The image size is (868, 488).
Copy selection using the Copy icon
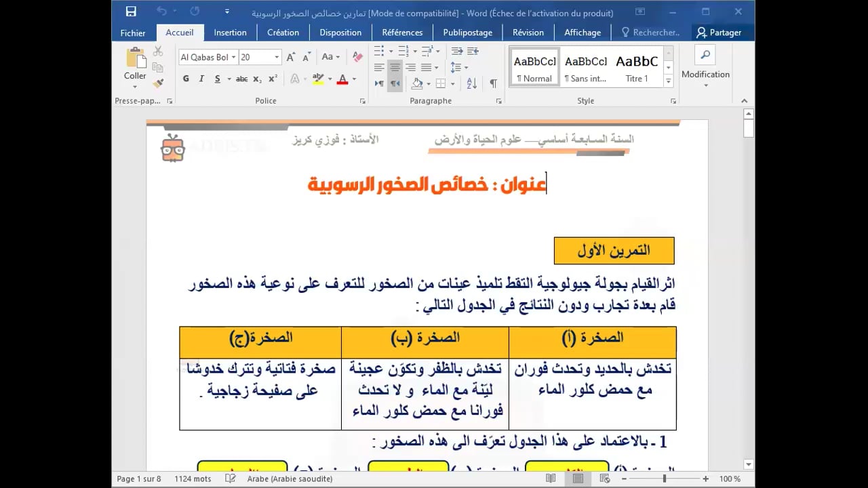(158, 67)
